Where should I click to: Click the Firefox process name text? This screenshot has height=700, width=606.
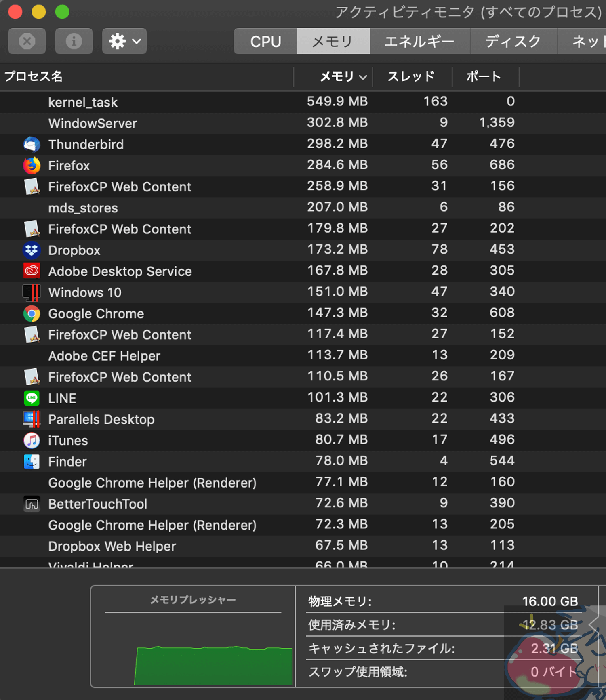[69, 166]
